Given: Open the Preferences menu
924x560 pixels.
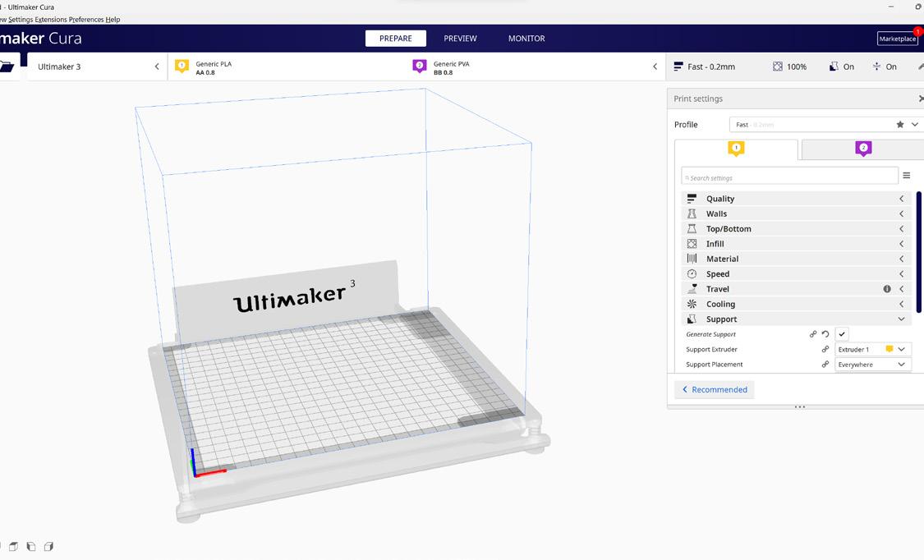Looking at the screenshot, I should point(86,20).
